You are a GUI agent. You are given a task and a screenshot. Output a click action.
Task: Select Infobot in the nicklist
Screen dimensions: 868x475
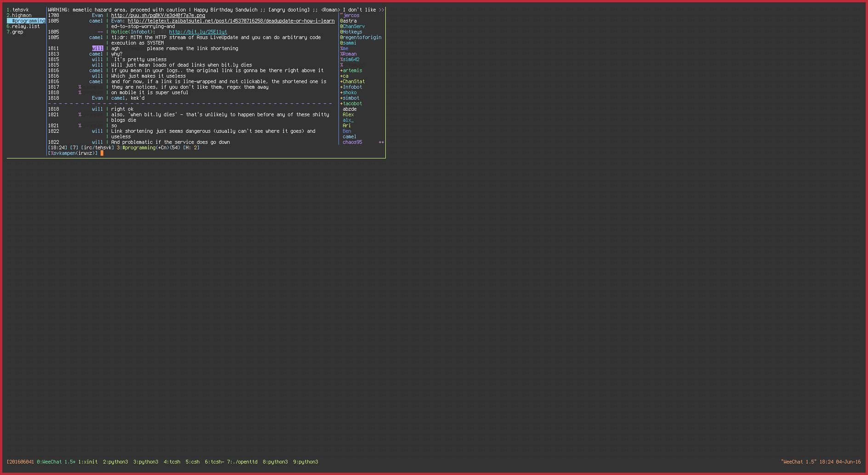tap(352, 87)
